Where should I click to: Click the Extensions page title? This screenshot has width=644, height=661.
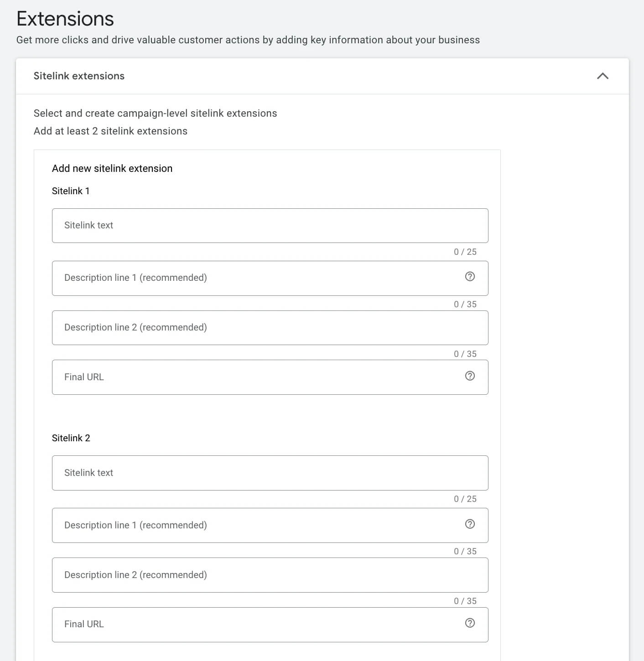65,19
